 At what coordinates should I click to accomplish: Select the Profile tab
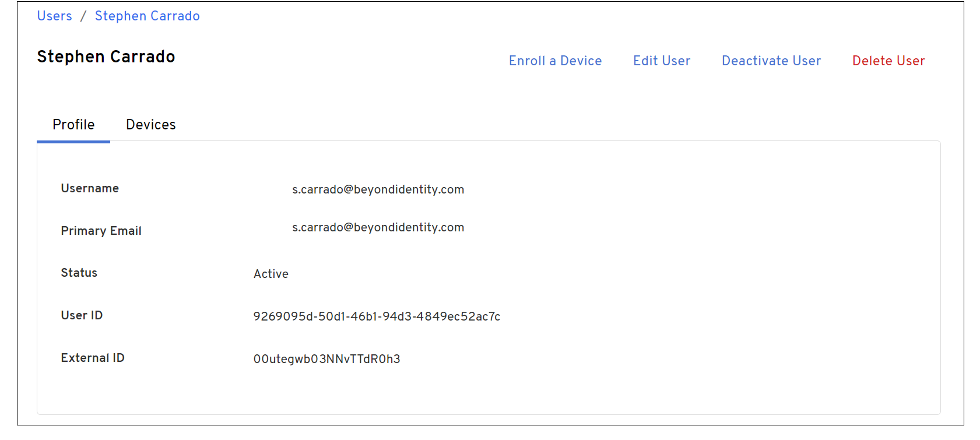point(73,125)
